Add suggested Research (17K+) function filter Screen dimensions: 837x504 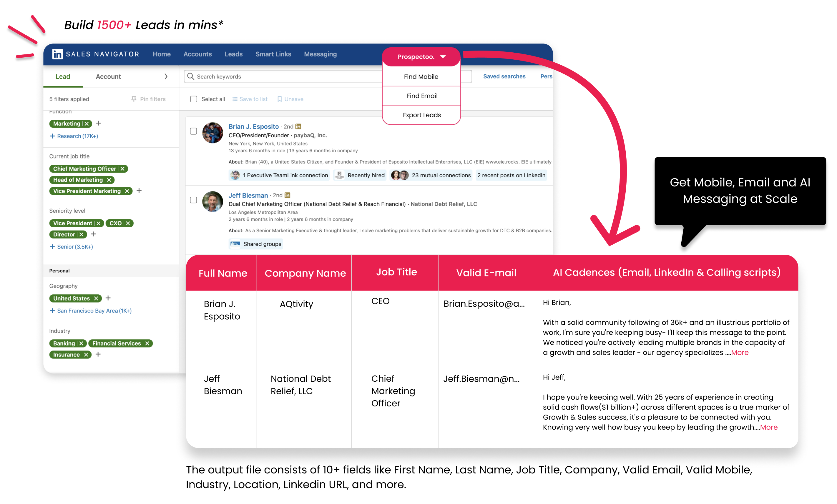pyautogui.click(x=74, y=136)
